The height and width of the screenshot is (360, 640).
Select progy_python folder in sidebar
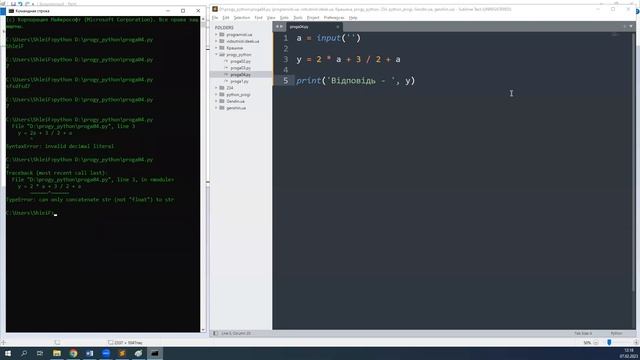tap(241, 55)
